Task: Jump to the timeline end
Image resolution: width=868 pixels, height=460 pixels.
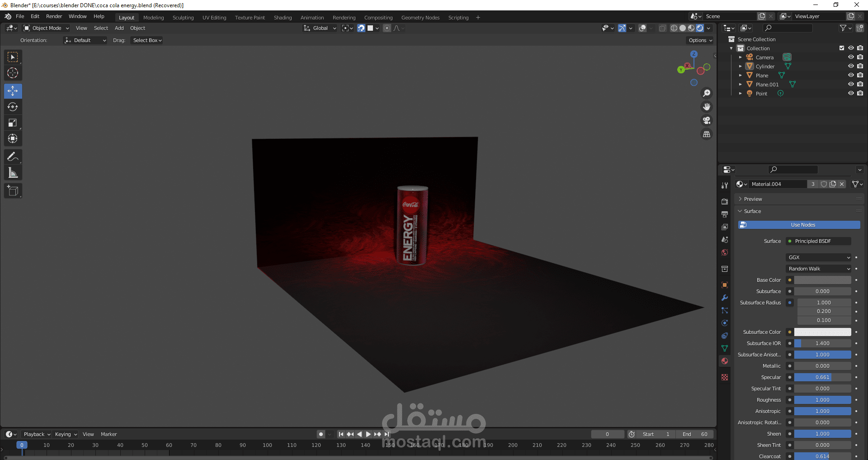Action: point(387,434)
